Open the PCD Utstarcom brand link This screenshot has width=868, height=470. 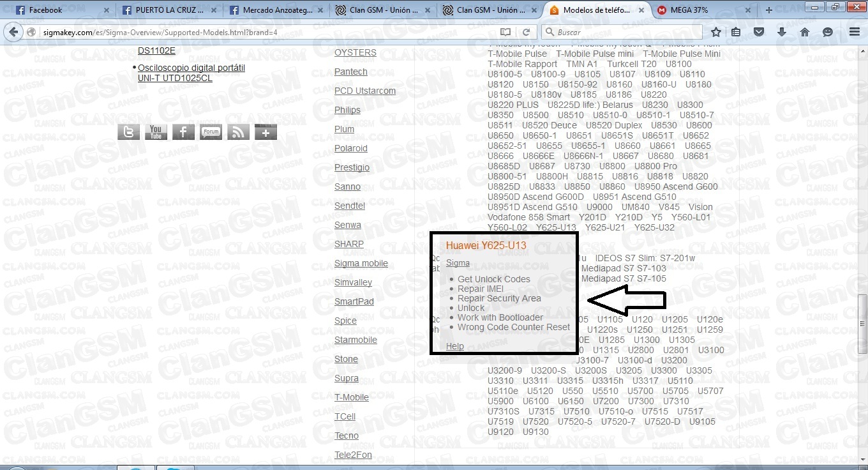(x=365, y=91)
